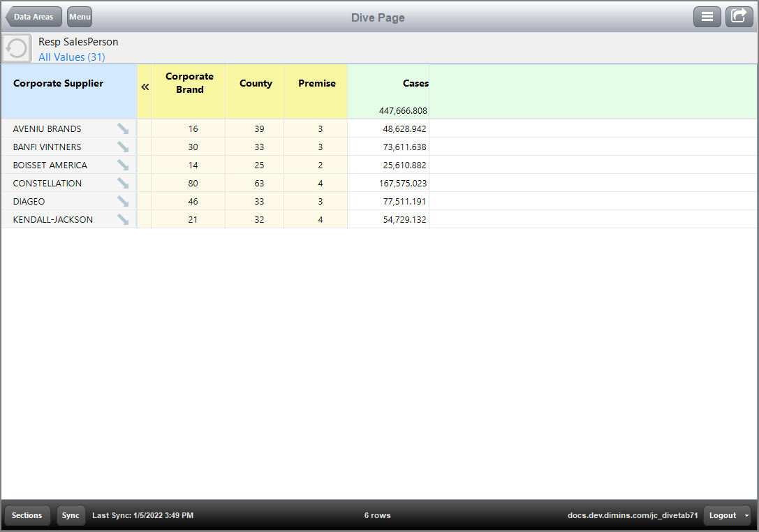The height and width of the screenshot is (532, 759).
Task: Open the All Values (31) filter link
Action: [71, 57]
